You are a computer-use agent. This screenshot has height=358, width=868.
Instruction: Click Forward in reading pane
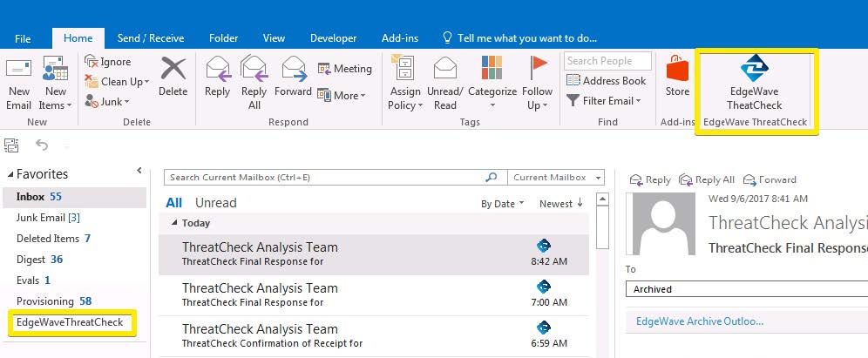click(x=770, y=179)
